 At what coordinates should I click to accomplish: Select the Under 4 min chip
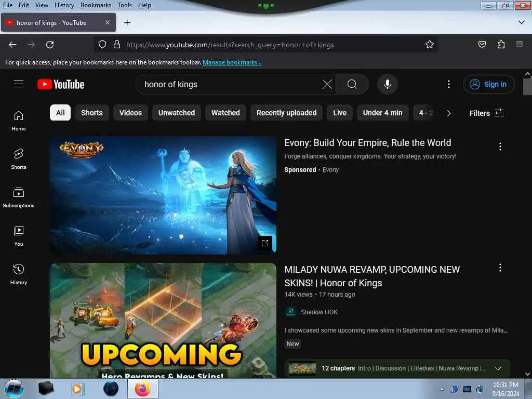tap(382, 113)
